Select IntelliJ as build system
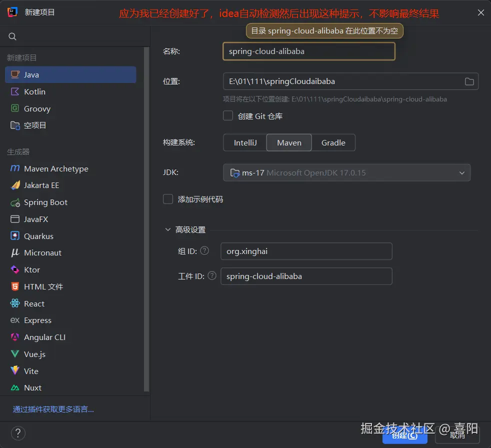This screenshot has height=448, width=491. point(245,143)
